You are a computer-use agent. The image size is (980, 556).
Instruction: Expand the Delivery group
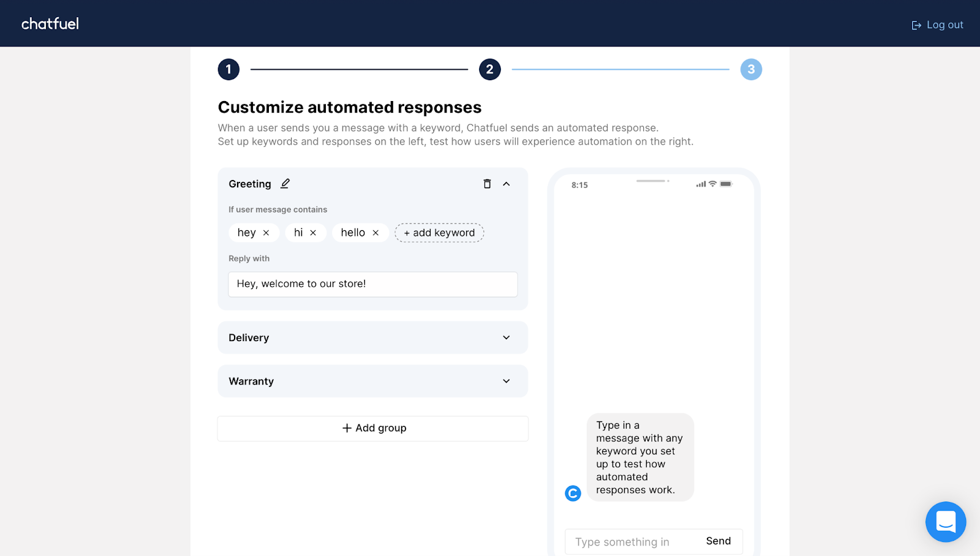click(x=507, y=337)
